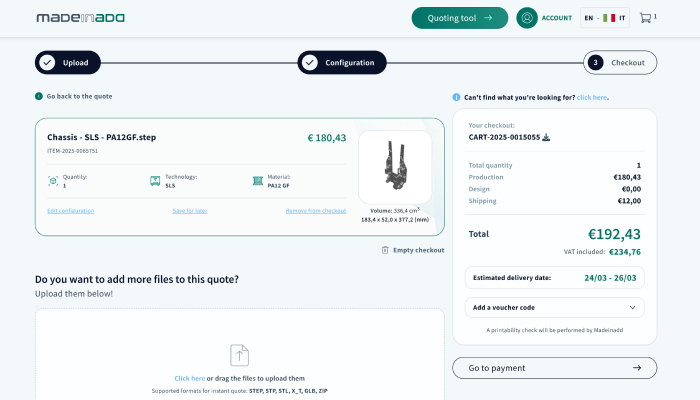Click the blue info icon
Screen dimensions: 700x400
(x=456, y=97)
